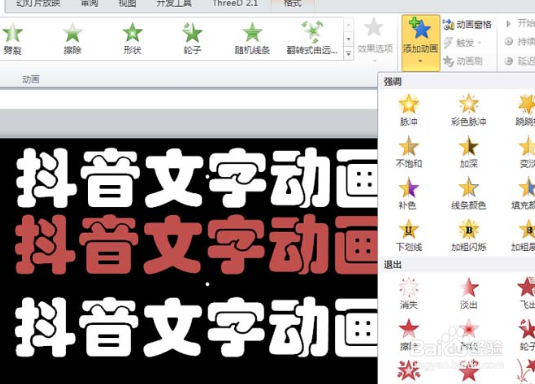Select the top white 抖音文字动画 text line
The height and width of the screenshot is (384, 535).
[x=197, y=177]
